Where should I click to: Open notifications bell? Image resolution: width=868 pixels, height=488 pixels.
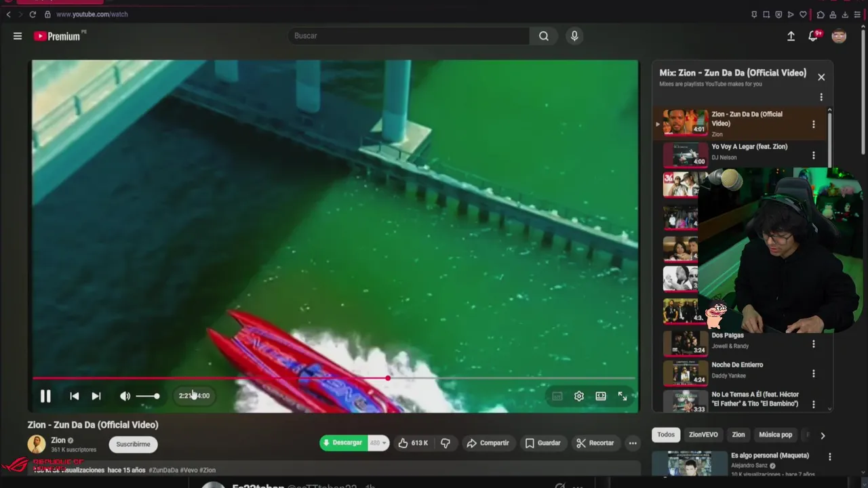pyautogui.click(x=813, y=36)
